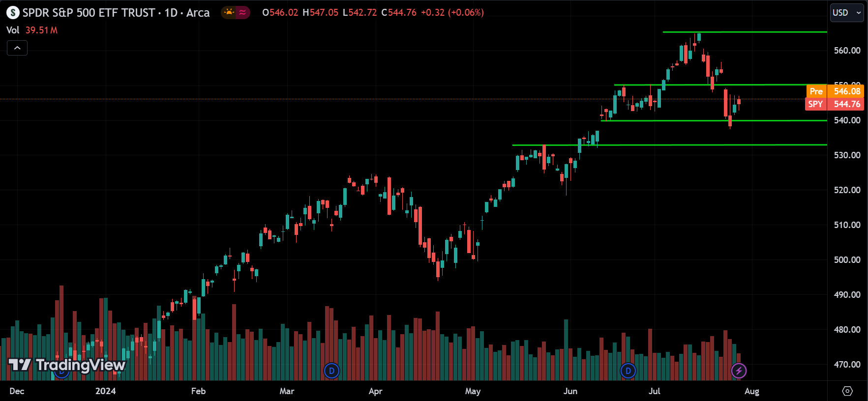
Task: Click the 540.00 price scale label
Action: pos(847,120)
